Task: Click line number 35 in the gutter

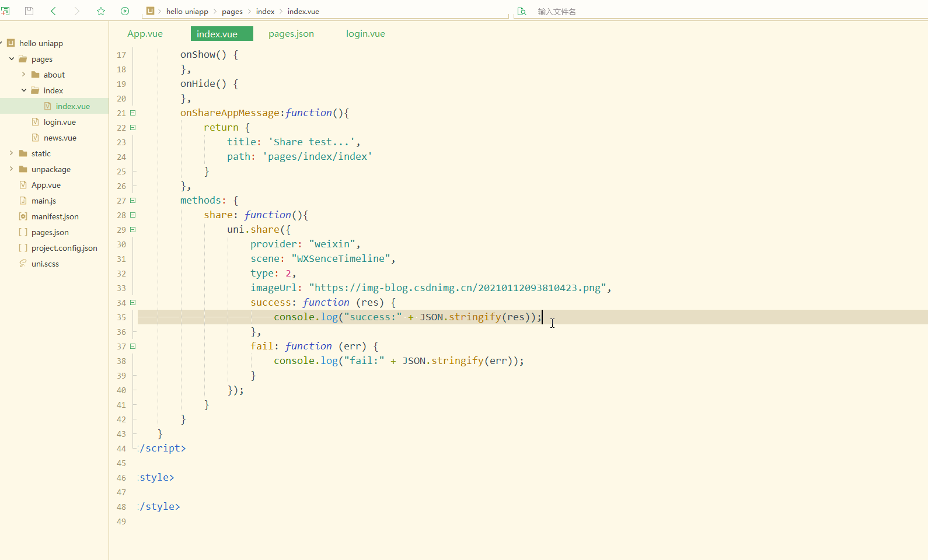Action: [121, 317]
